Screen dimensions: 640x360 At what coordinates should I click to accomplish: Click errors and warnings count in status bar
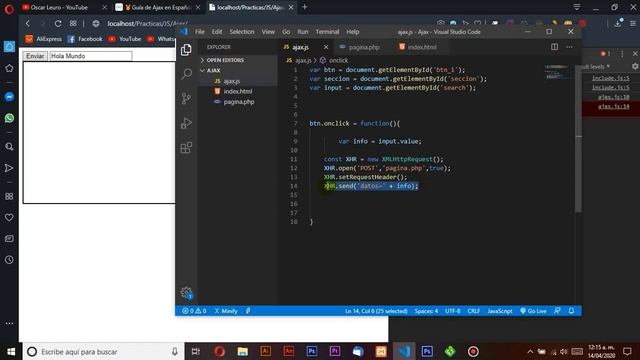tap(194, 311)
